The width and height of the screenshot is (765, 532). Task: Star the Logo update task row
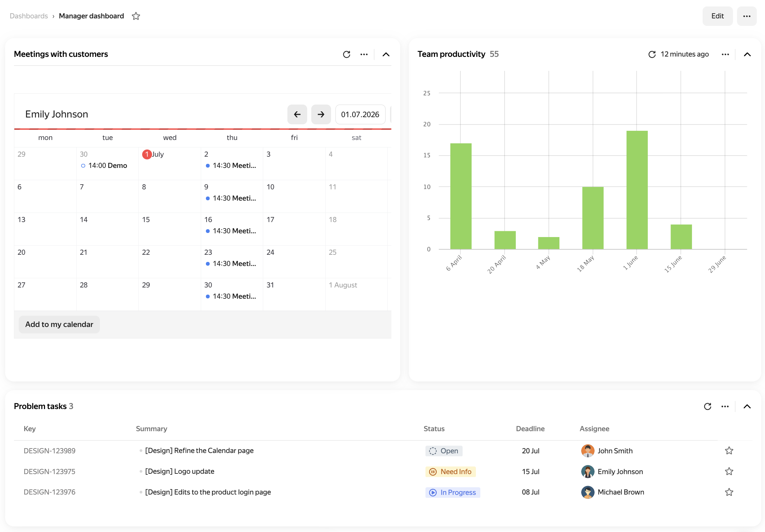click(x=729, y=471)
